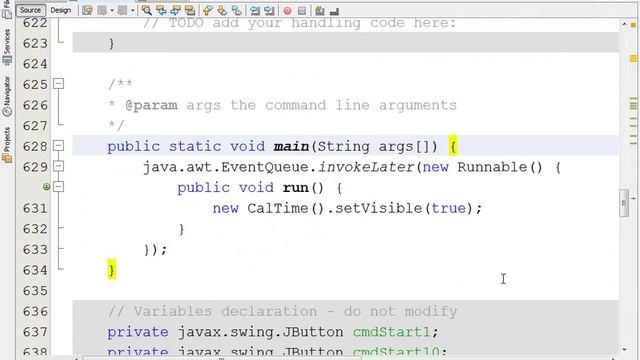This screenshot has height=360, width=640.
Task: Jump to the last edit location
Action: [87, 11]
